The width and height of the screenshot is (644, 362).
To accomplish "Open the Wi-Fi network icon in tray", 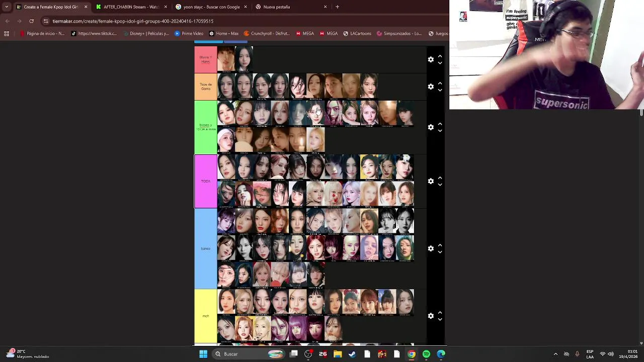I will pos(602,354).
